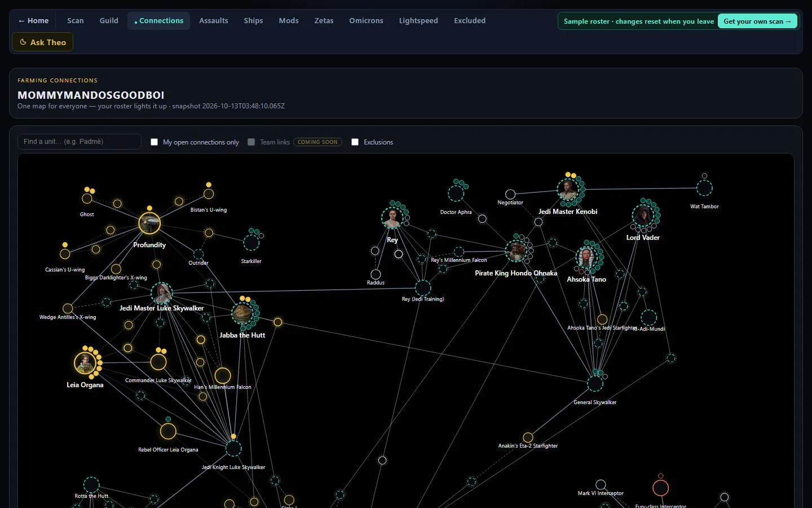Select the Jedi Knight Luke Skywalker node

pos(233,449)
